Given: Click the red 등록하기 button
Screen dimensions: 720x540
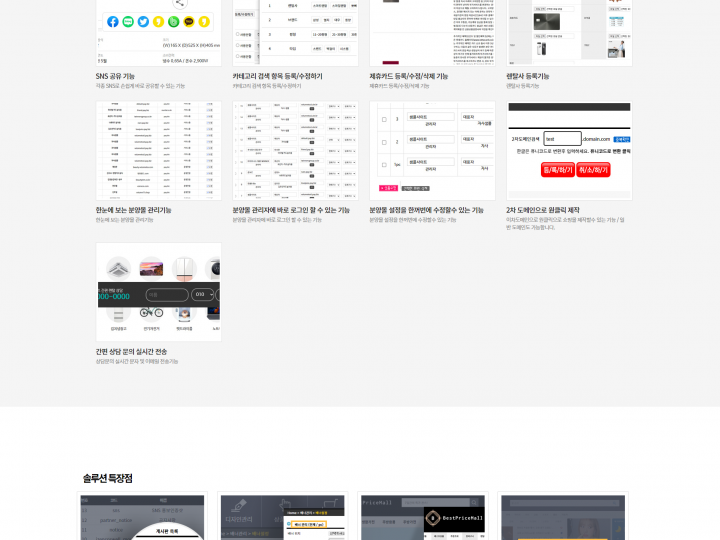Looking at the screenshot, I should pos(557,170).
